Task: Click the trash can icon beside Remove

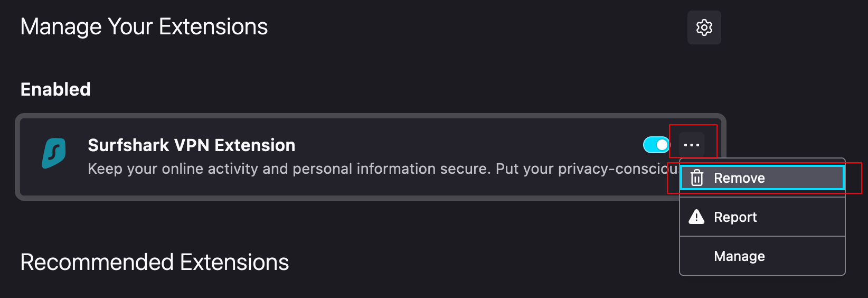Action: coord(697,178)
